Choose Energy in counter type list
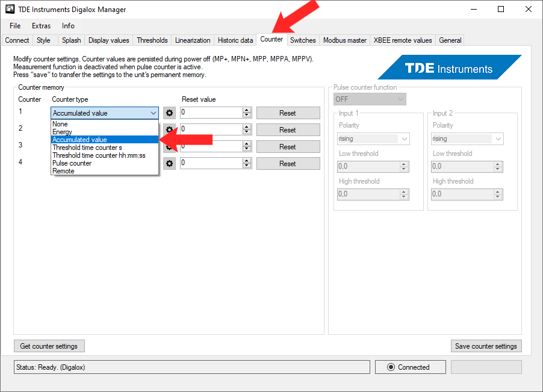The width and height of the screenshot is (543, 392). coord(105,132)
